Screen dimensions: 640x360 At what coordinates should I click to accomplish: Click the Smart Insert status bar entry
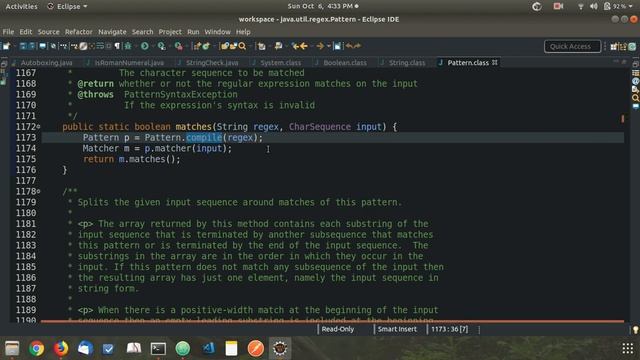pyautogui.click(x=397, y=329)
